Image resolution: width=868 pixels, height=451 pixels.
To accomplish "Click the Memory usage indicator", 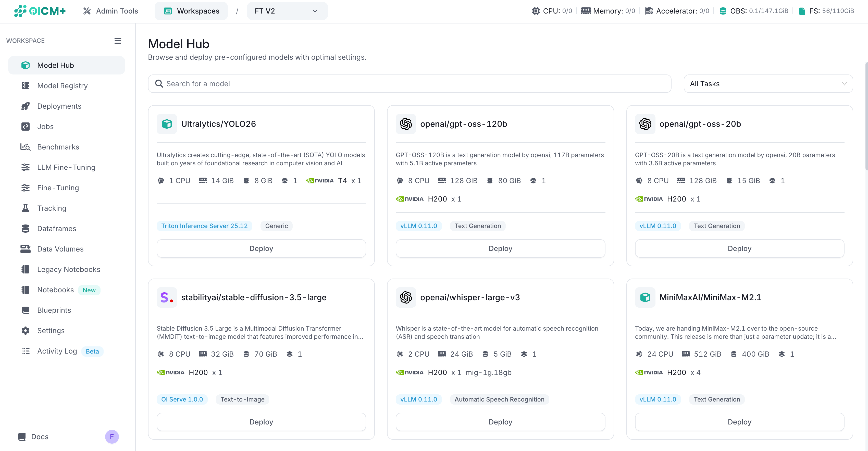I will (608, 11).
